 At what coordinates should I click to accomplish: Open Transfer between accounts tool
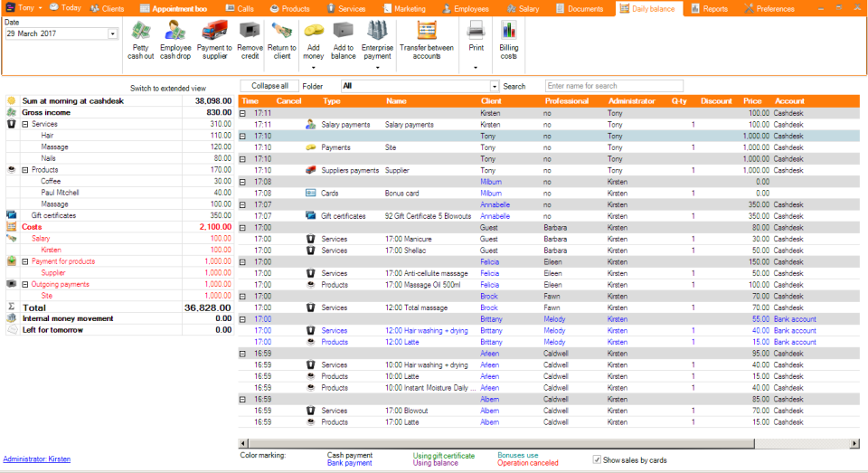coord(426,32)
